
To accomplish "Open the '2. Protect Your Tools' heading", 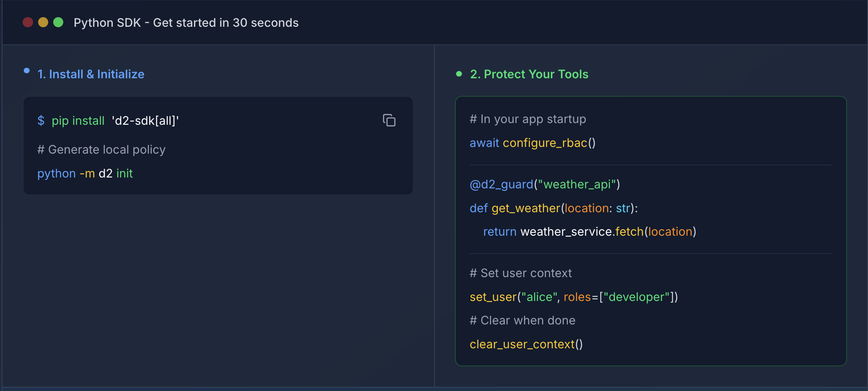I will point(529,74).
